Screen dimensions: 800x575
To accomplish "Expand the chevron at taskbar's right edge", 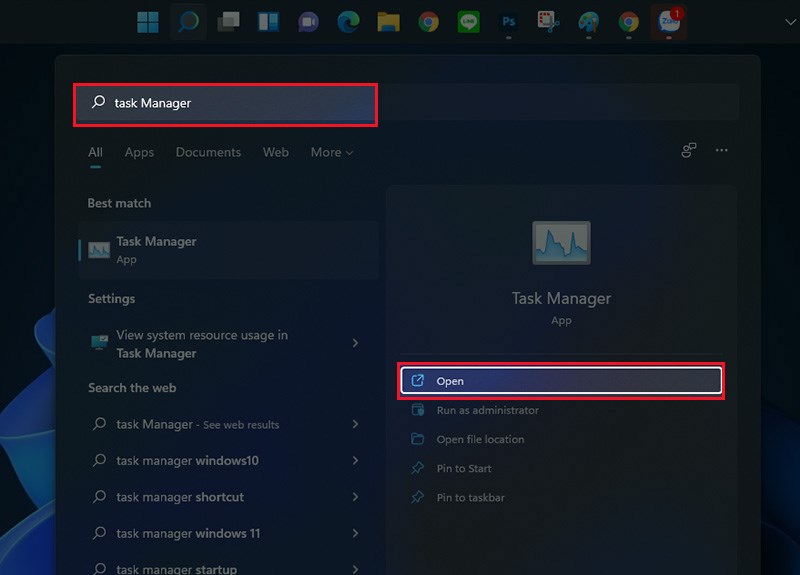I will coord(790,22).
